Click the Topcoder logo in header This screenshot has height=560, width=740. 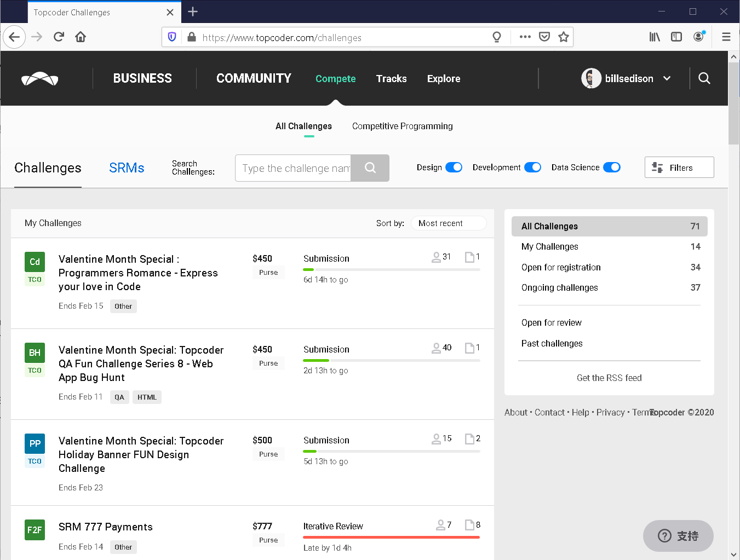pos(39,79)
